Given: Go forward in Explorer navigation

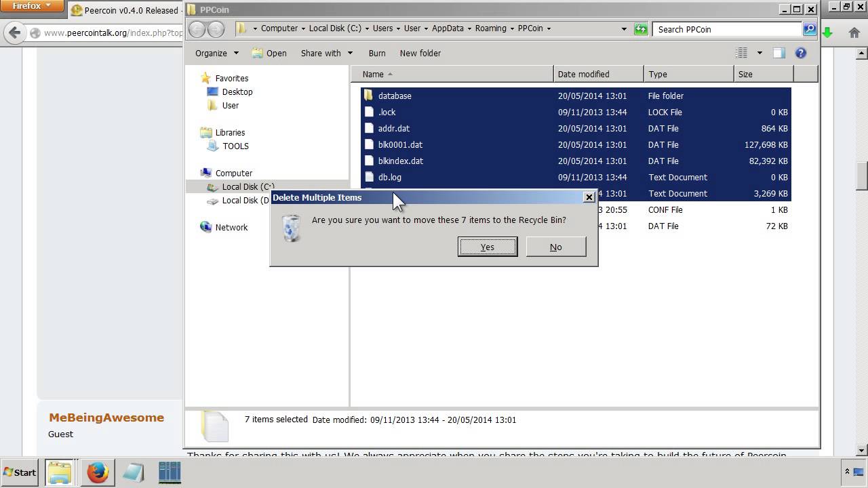Looking at the screenshot, I should coord(216,28).
